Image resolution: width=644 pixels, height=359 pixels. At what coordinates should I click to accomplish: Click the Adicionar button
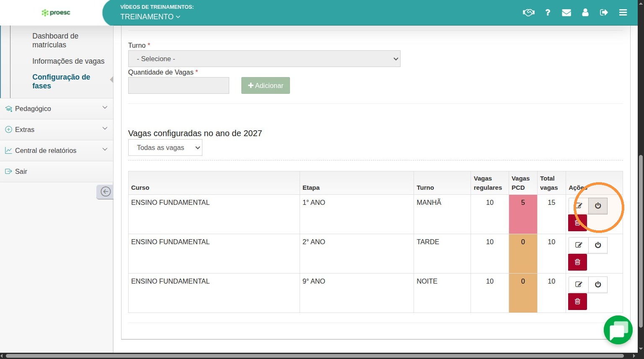(x=266, y=85)
